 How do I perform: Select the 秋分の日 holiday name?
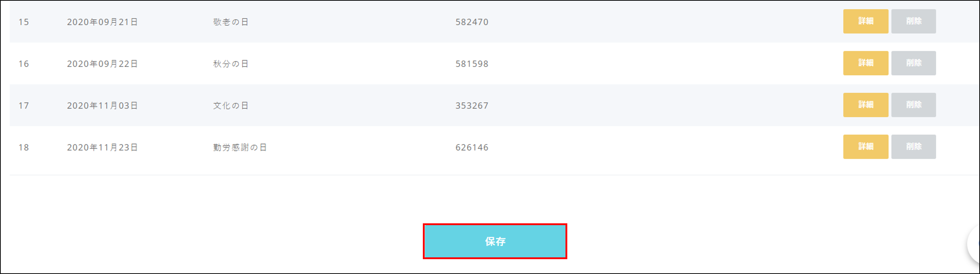231,64
